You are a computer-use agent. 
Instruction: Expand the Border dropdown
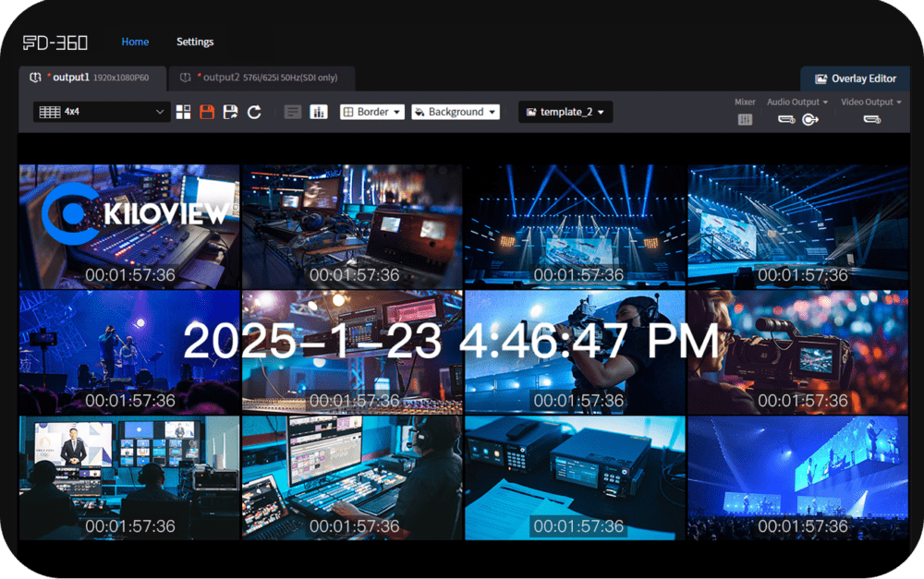click(372, 112)
